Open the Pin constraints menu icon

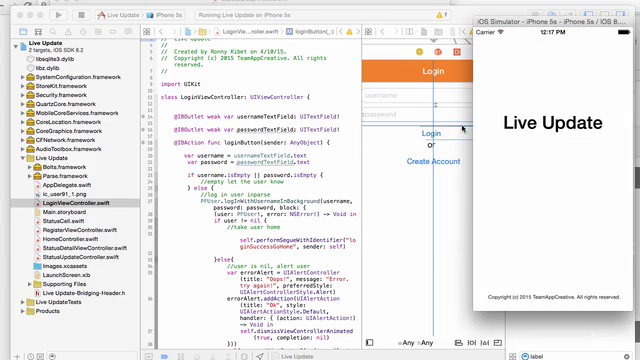click(472, 343)
